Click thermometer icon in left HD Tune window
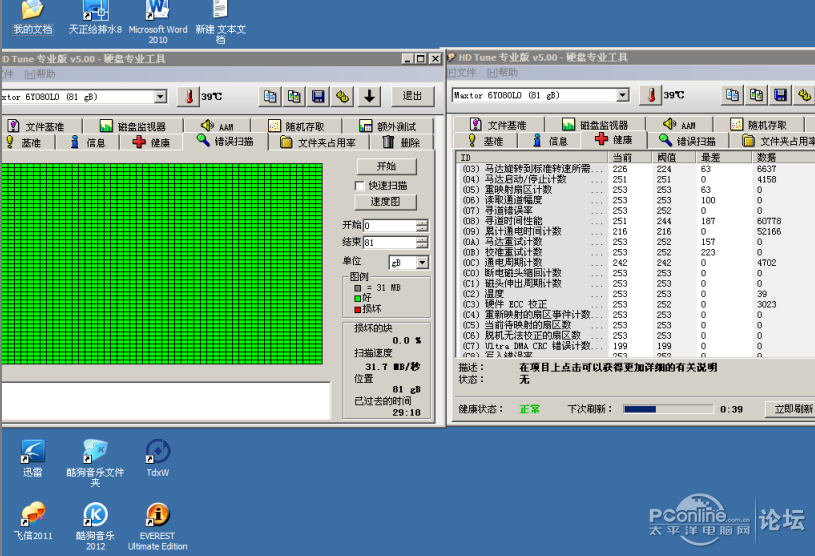 click(189, 97)
